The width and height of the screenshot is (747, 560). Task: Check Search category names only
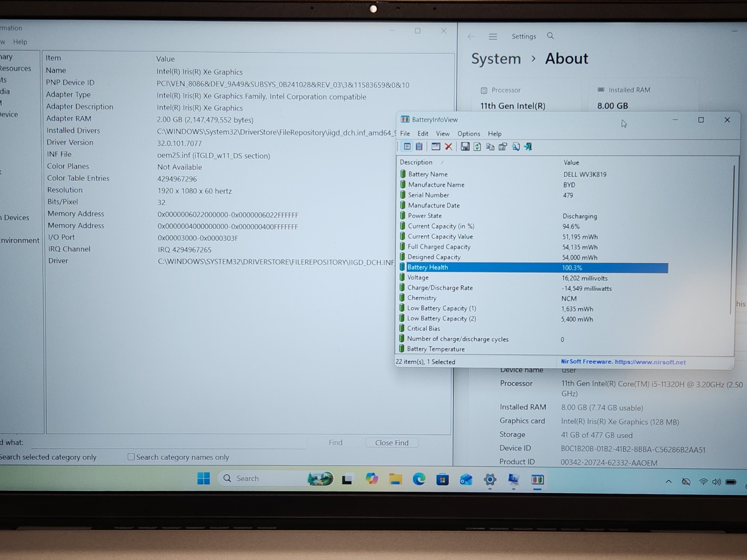(131, 457)
